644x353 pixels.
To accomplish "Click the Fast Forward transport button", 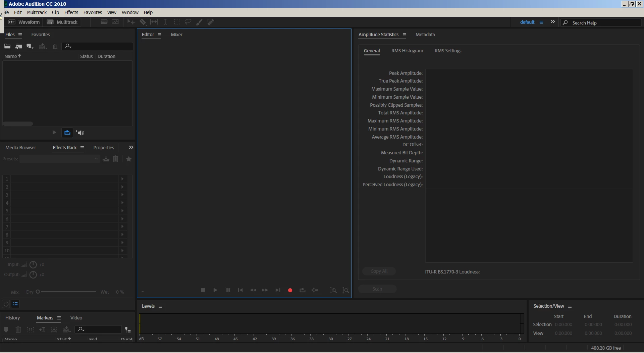I will pyautogui.click(x=265, y=290).
